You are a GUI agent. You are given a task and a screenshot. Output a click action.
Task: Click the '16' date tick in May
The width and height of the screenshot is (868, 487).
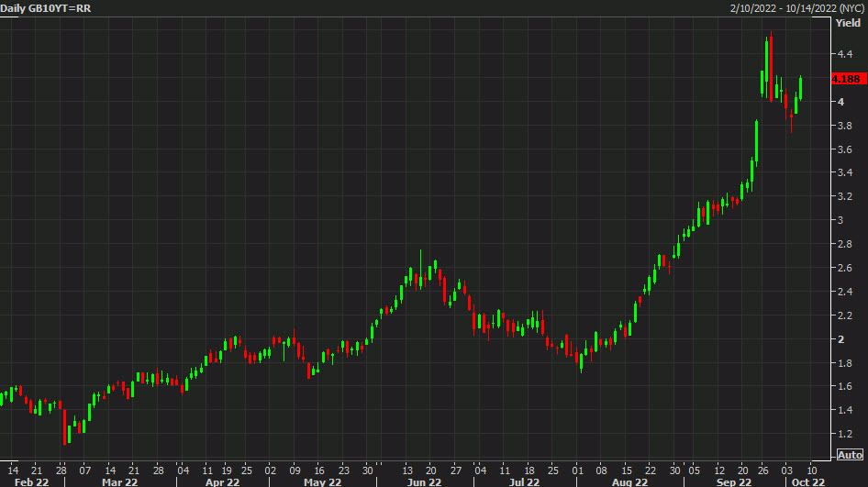coord(319,470)
